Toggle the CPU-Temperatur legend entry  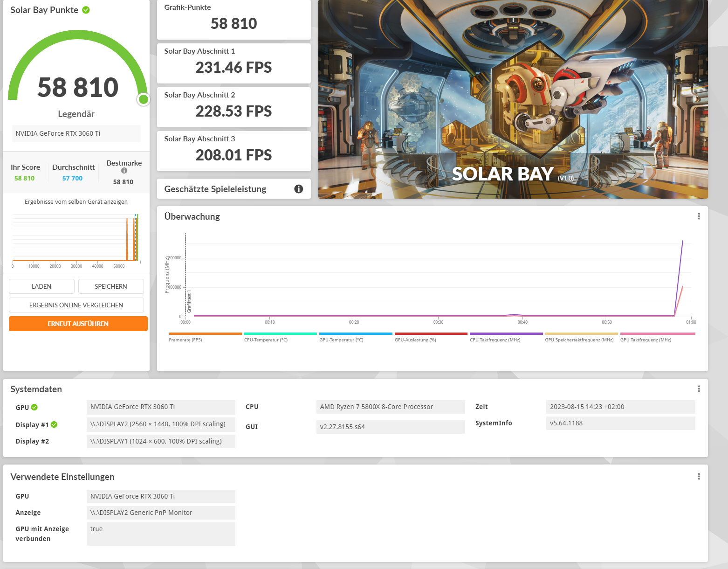coord(281,337)
